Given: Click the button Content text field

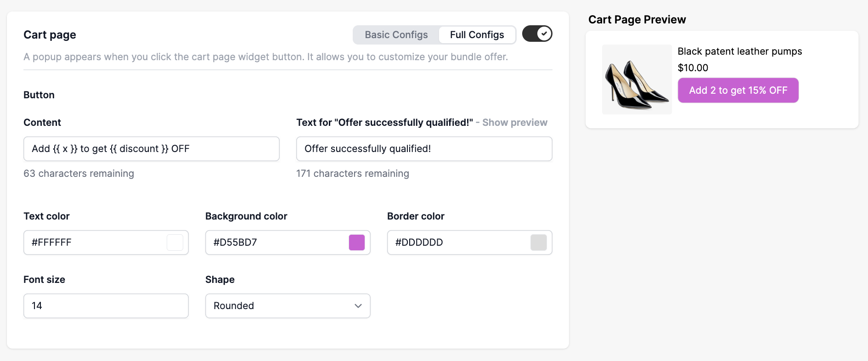Looking at the screenshot, I should pos(152,149).
